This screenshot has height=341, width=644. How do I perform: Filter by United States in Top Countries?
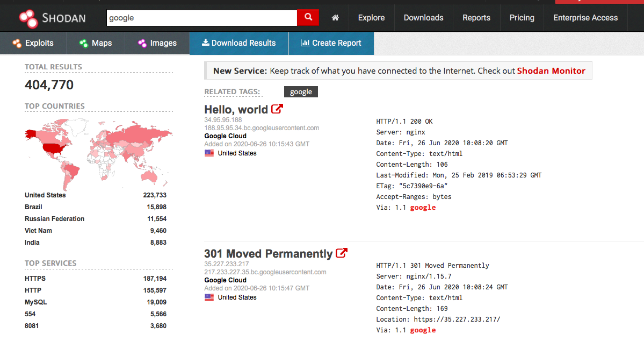[x=45, y=195]
